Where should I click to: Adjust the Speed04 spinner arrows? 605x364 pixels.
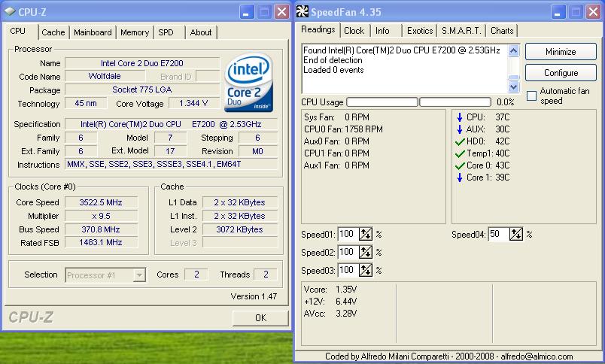(516, 235)
